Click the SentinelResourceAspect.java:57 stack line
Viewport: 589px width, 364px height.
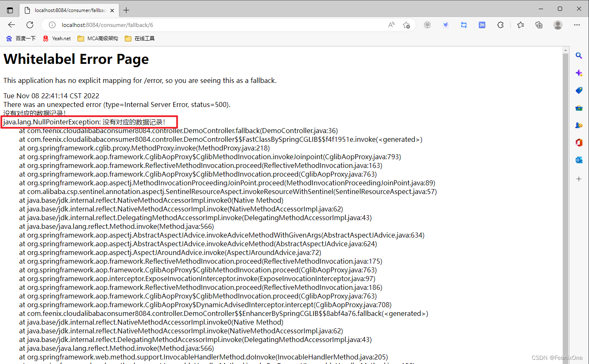pos(228,192)
